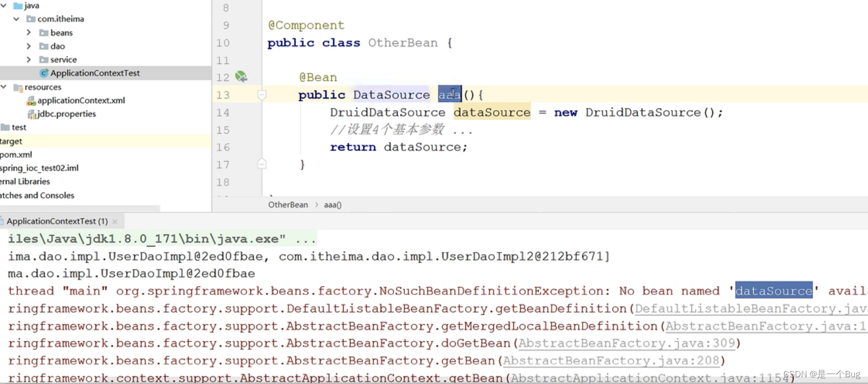Expand the service package
This screenshot has width=868, height=384.
click(29, 59)
